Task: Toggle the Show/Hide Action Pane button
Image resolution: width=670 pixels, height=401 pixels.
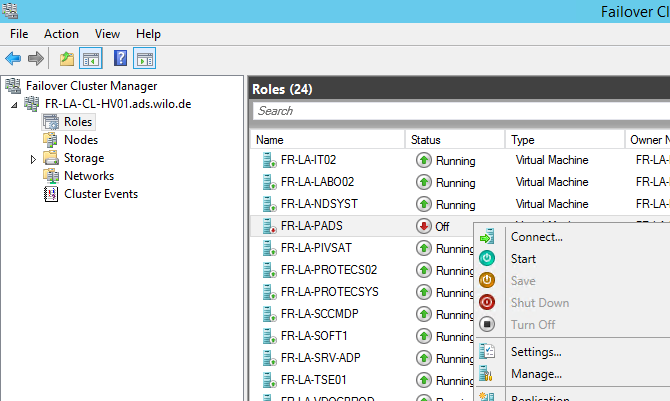Action: point(145,58)
